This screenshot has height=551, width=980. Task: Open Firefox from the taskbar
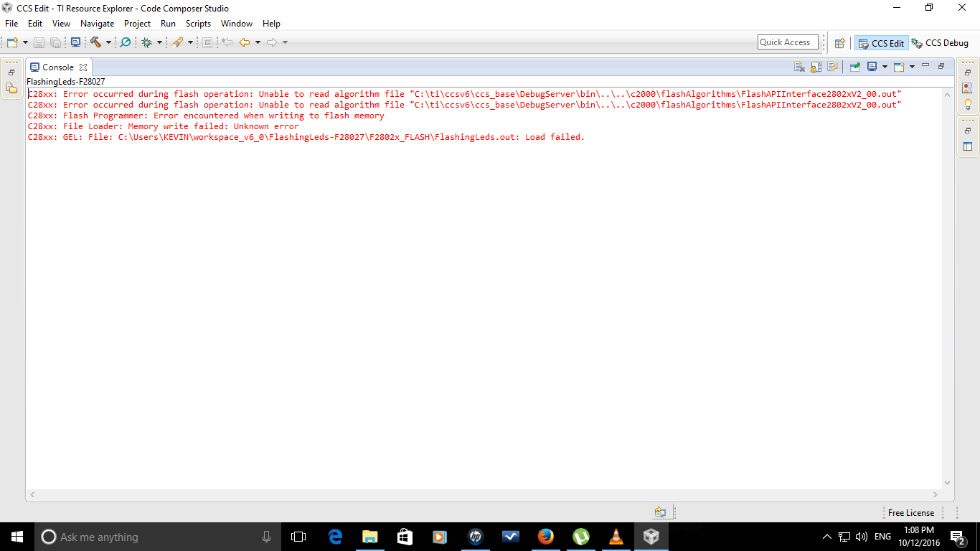546,537
